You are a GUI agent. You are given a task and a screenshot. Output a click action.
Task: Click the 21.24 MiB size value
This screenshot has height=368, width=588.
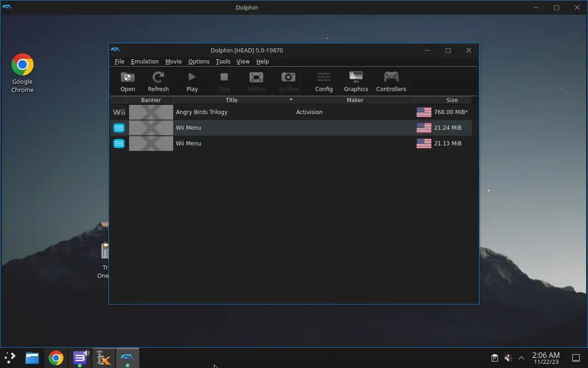tap(447, 128)
